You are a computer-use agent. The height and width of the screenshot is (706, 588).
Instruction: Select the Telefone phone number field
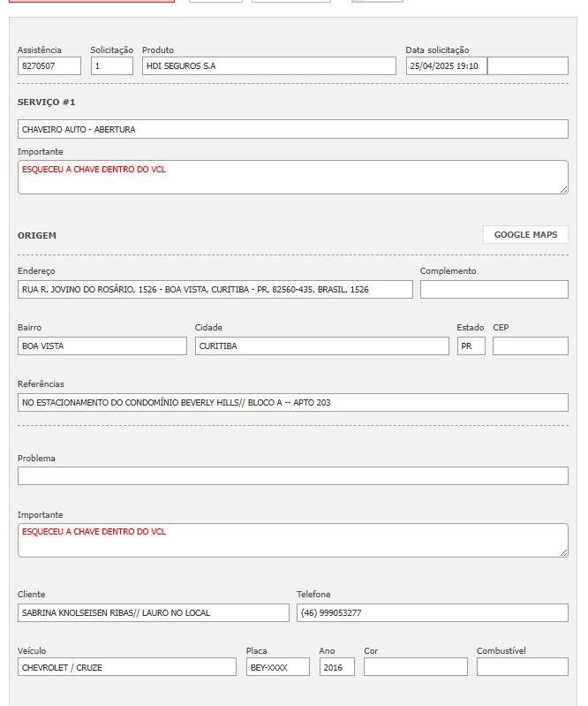(x=432, y=613)
